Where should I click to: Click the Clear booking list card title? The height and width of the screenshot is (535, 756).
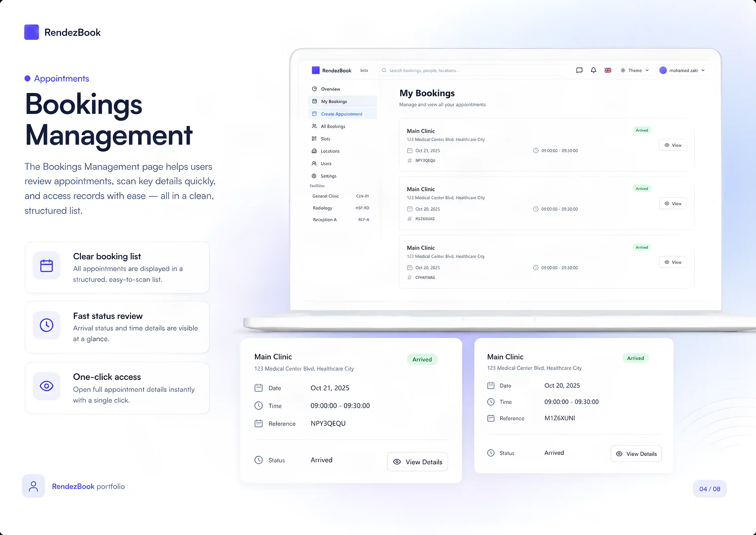coord(107,256)
